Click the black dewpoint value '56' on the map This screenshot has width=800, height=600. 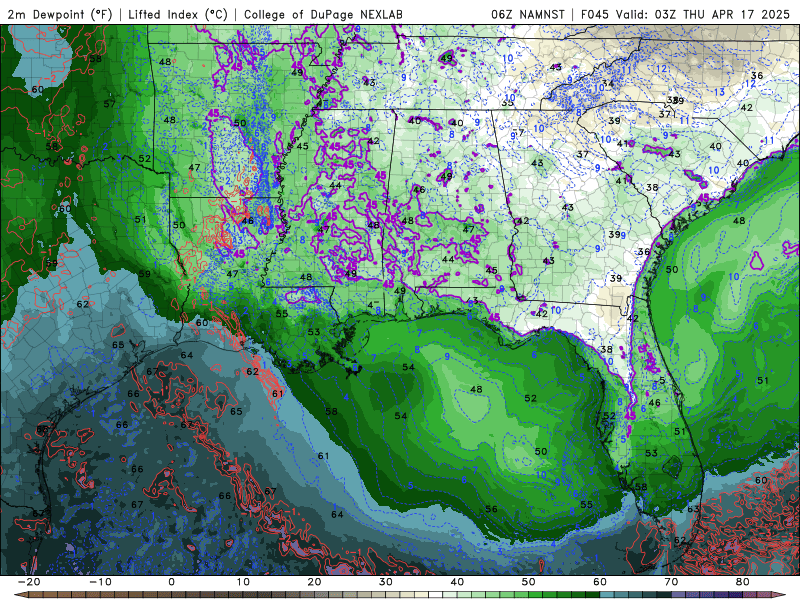pos(491,509)
